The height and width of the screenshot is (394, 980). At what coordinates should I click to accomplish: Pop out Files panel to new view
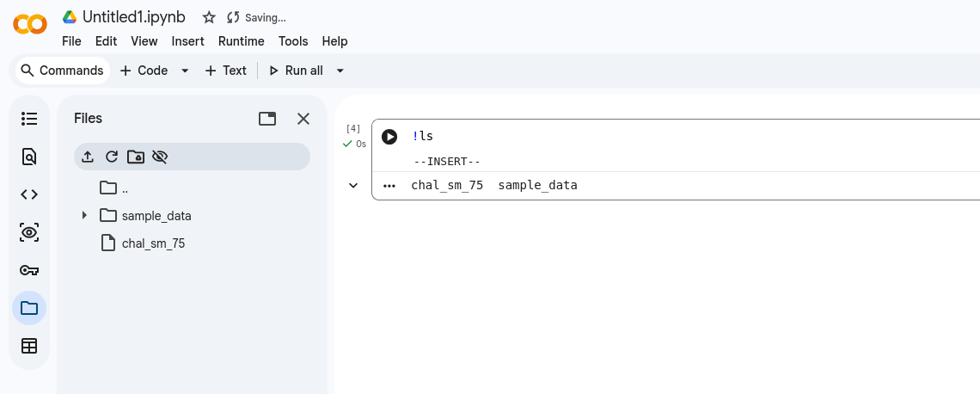pyautogui.click(x=267, y=119)
